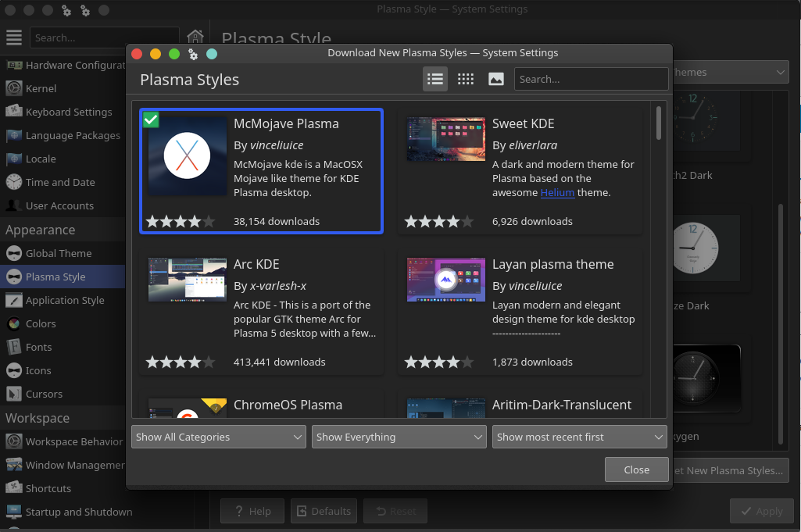Click the Language Packages sidebar icon
This screenshot has height=532, width=801.
(14, 135)
